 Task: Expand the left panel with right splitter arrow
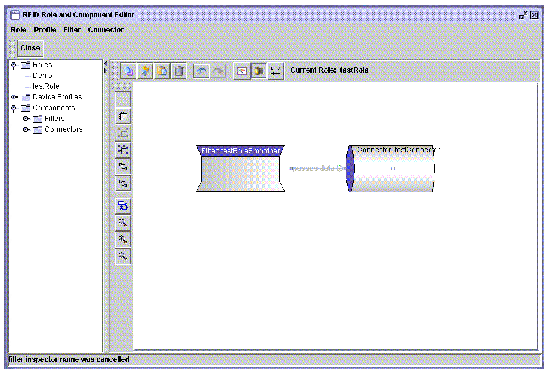[106, 70]
